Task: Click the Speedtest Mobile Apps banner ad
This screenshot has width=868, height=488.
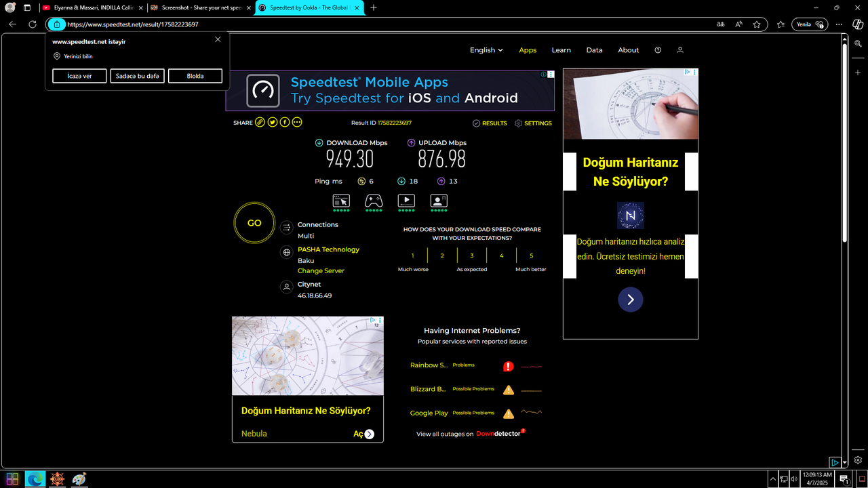Action: [x=390, y=91]
